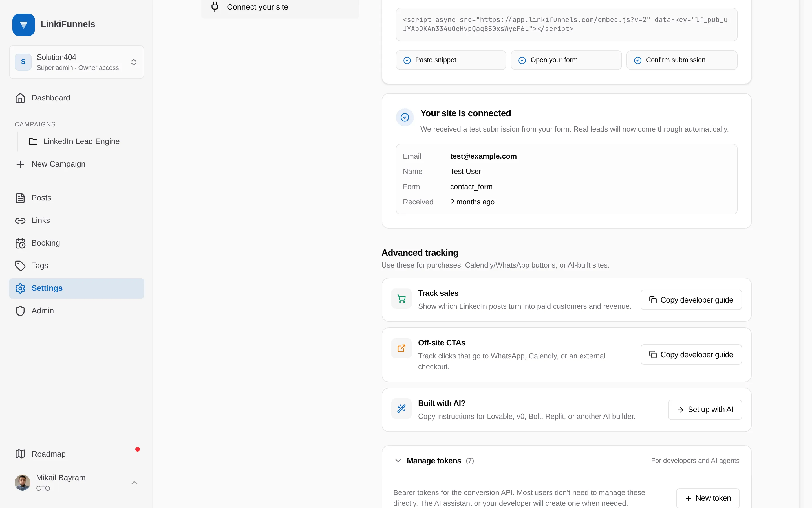The width and height of the screenshot is (812, 508).
Task: Click the Posts document icon
Action: [x=20, y=198]
